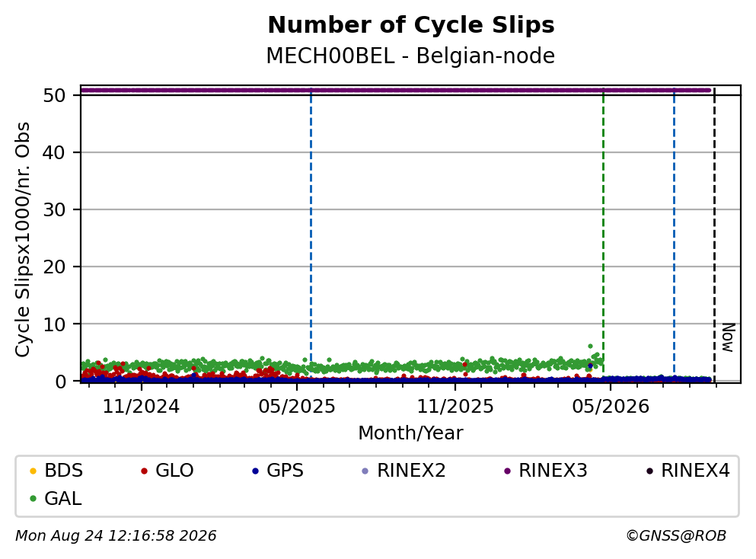Screen dimensions: 756x559
Task: Click the x-axis label '11/2025'
Action: (x=455, y=407)
